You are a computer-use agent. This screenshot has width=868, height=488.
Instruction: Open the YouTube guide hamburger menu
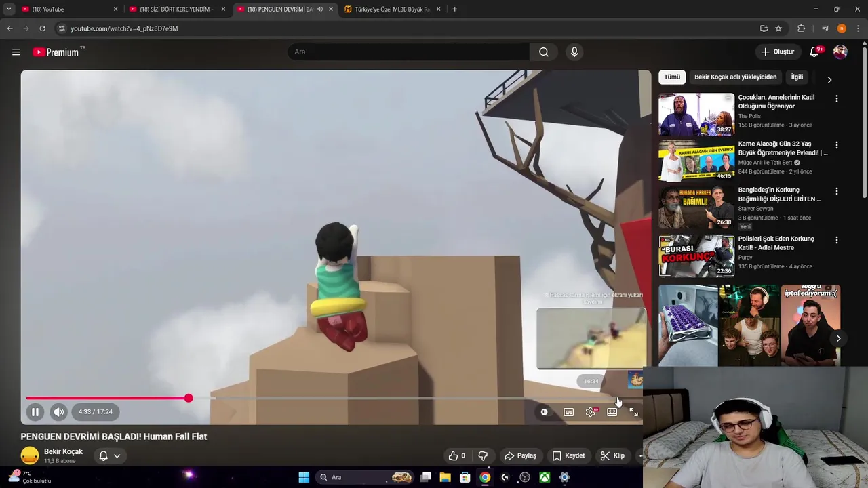(x=16, y=52)
